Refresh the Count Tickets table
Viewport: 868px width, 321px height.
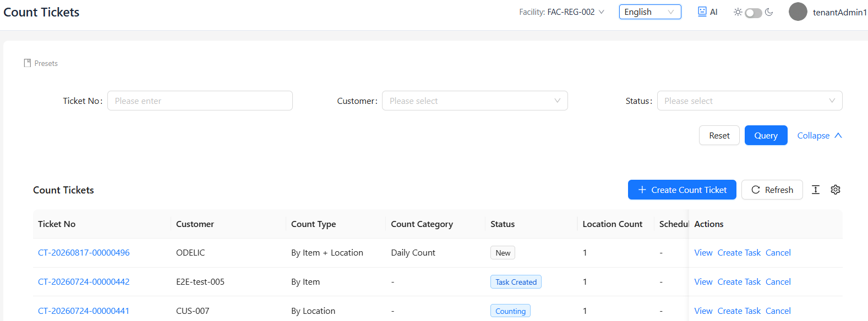pos(772,190)
